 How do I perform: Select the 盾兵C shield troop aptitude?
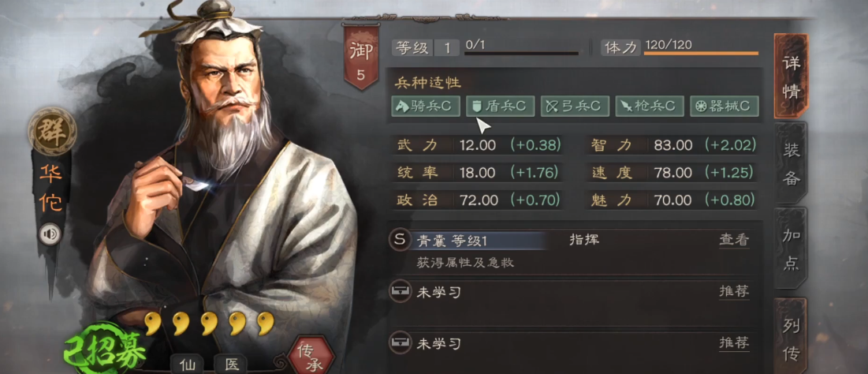[x=501, y=107]
